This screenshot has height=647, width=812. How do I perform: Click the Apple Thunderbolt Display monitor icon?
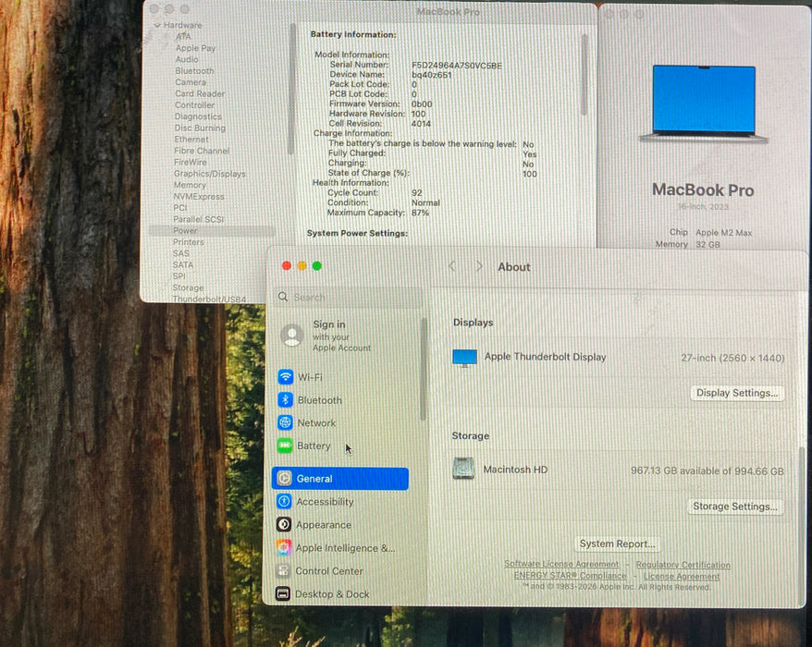pos(464,358)
